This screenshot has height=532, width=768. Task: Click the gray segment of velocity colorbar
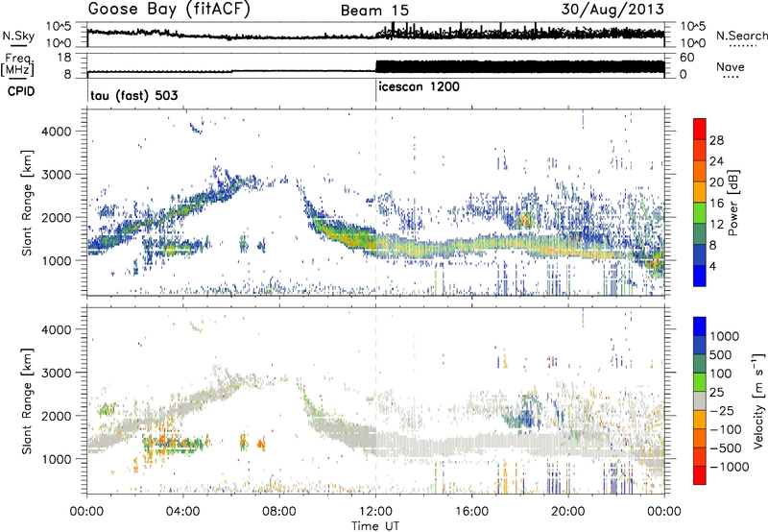tap(700, 400)
